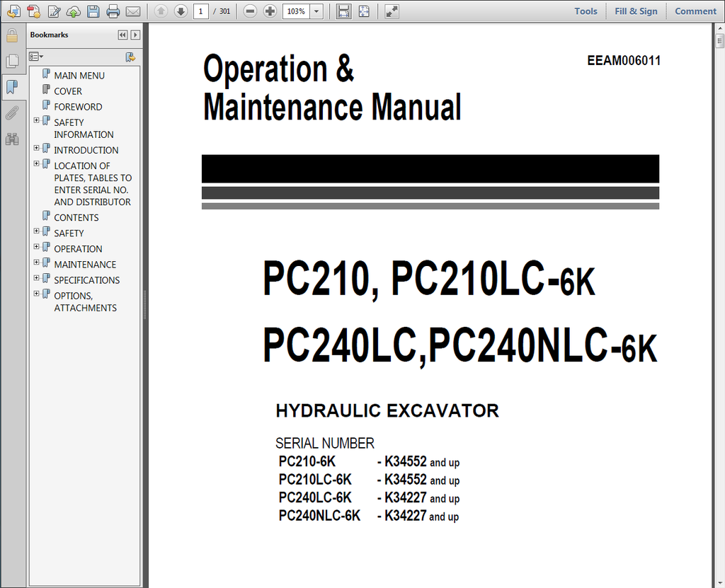The width and height of the screenshot is (725, 588).
Task: Click the zoom percentage field
Action: 297,11
